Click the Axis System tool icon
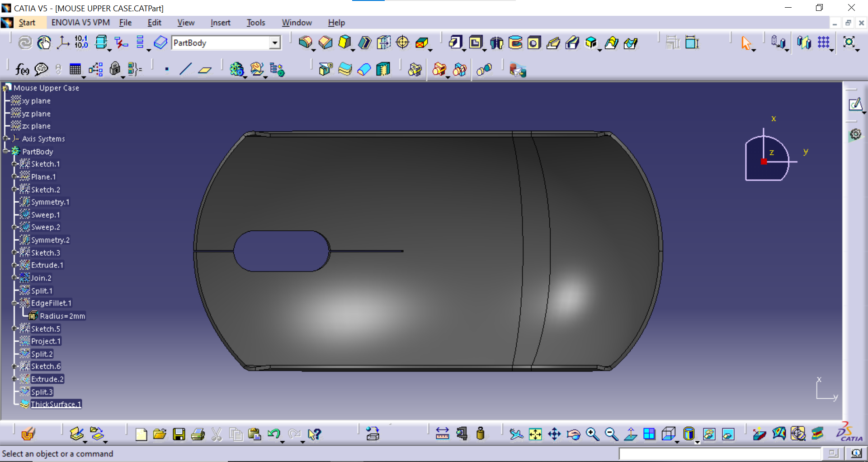 coord(62,43)
